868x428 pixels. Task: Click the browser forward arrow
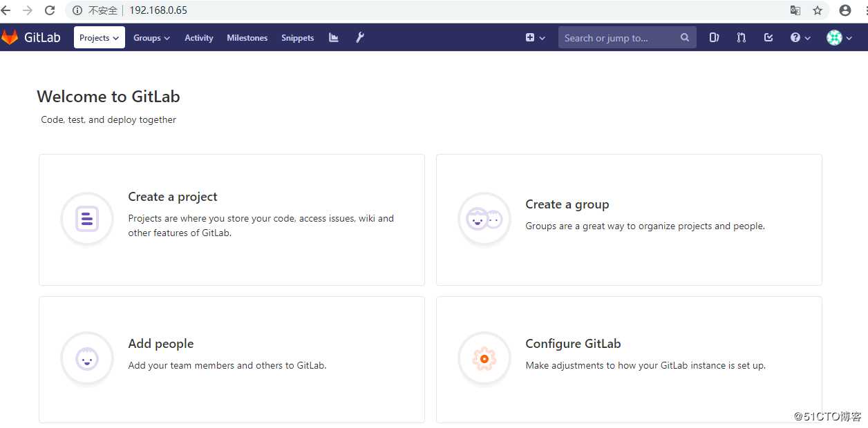click(x=28, y=10)
